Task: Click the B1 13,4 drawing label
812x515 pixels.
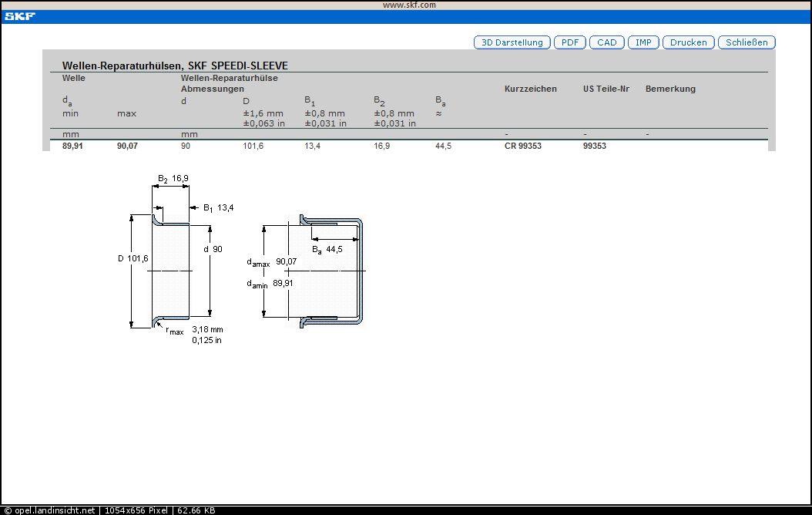Action: click(x=219, y=208)
